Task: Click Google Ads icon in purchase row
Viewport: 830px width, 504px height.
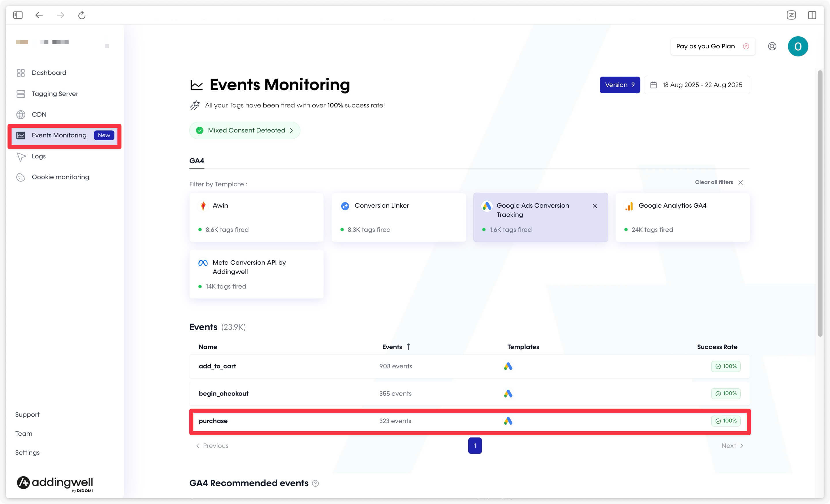Action: [508, 421]
